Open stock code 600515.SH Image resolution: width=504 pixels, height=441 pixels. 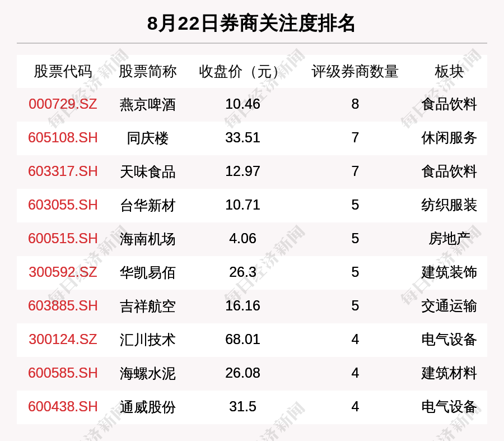(x=63, y=239)
